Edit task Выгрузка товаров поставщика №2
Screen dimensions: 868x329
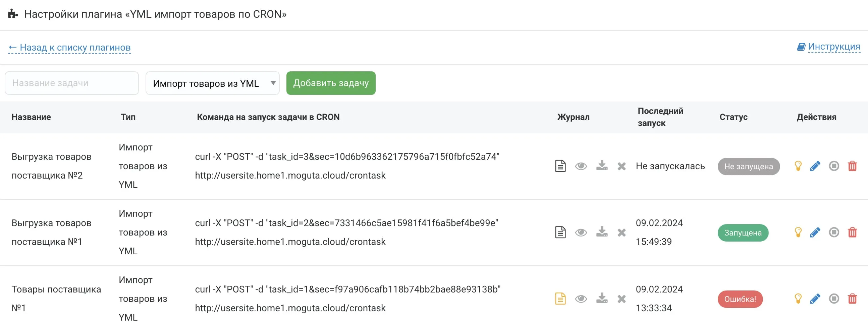tap(815, 166)
